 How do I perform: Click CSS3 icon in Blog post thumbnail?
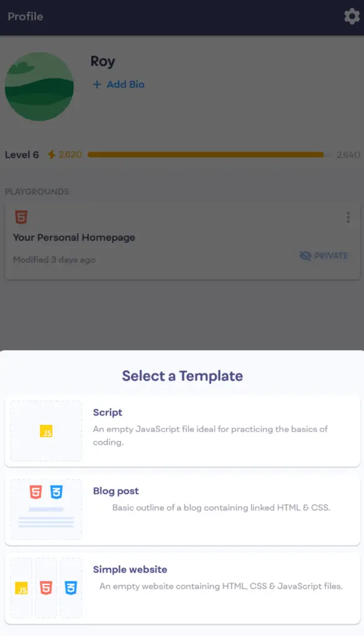(57, 492)
